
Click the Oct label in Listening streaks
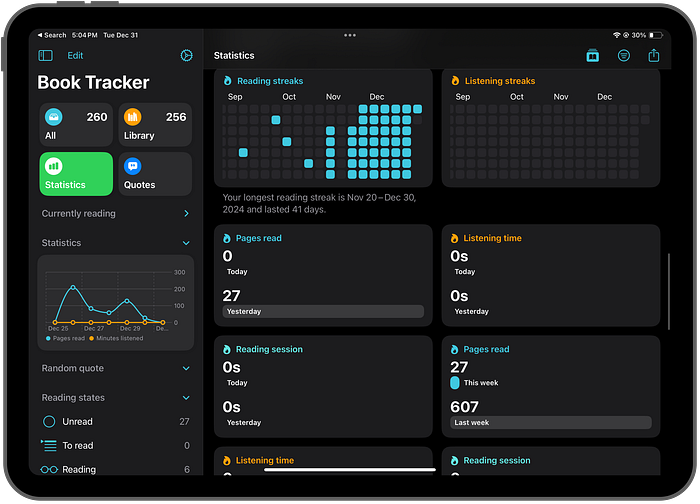[x=517, y=97]
